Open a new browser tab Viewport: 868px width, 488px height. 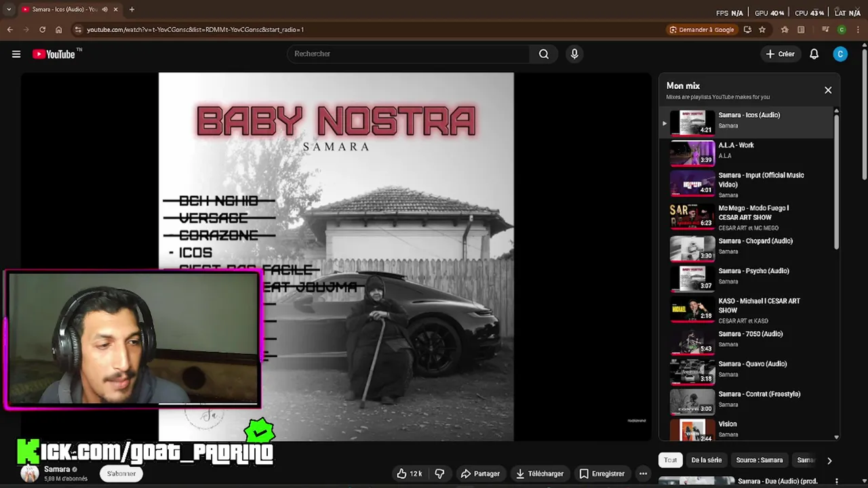click(x=132, y=9)
